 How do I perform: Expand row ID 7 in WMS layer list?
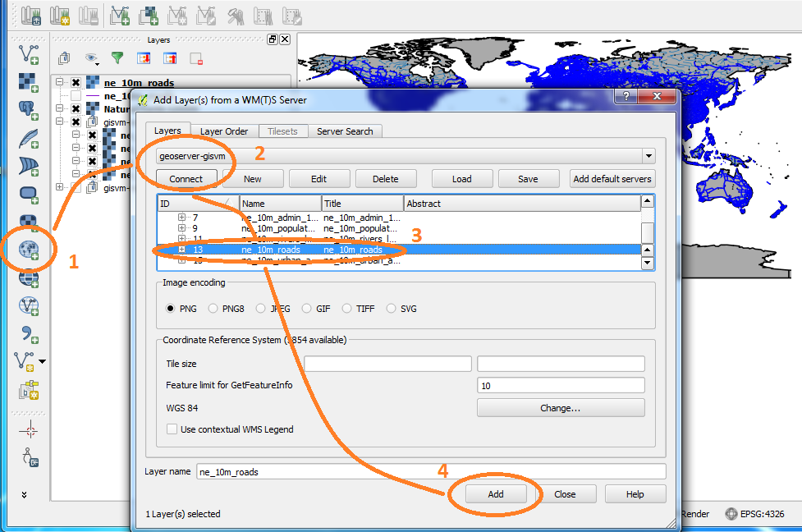(x=181, y=218)
